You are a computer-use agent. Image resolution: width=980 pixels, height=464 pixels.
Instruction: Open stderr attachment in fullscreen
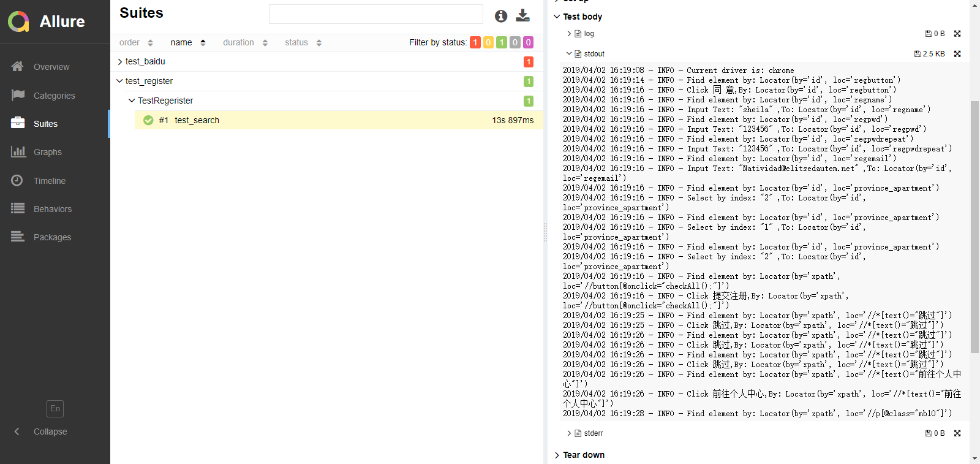point(957,433)
